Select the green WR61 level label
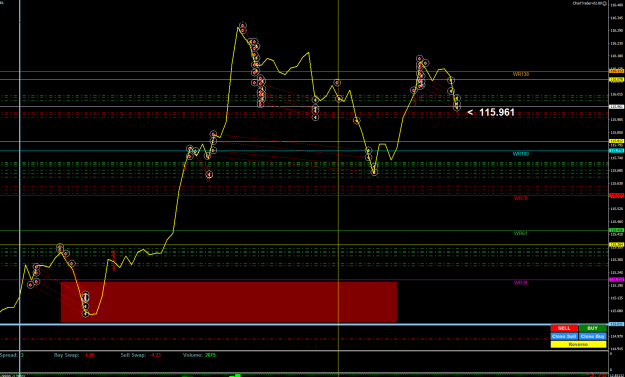Viewport: 625px width, 377px height. coord(521,234)
